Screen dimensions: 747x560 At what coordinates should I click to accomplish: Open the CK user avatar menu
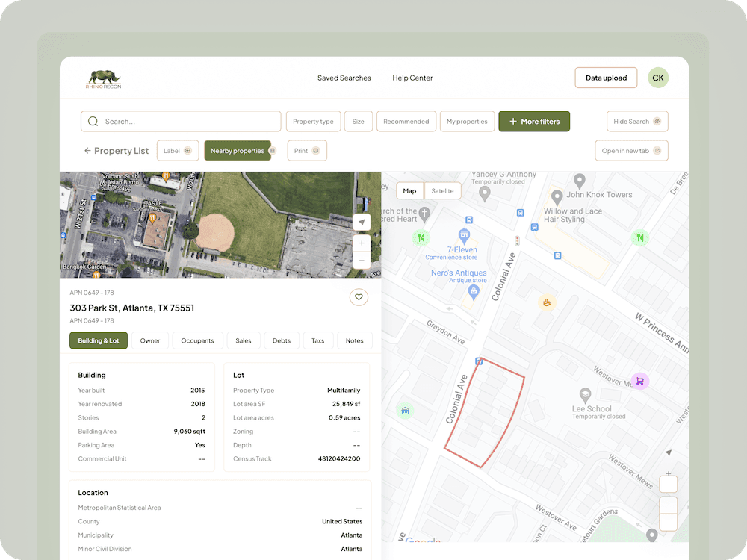(x=658, y=78)
